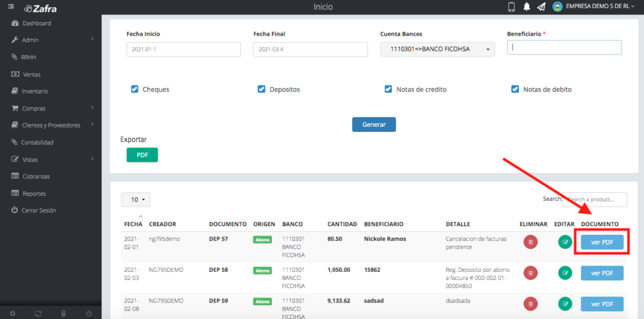Viewport: 644px width, 319px height.
Task: Open the Cuenta Bancos dropdown
Action: click(x=438, y=49)
